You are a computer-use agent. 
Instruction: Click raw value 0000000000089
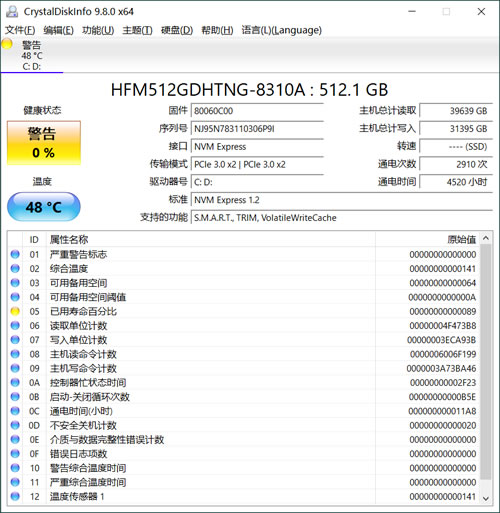click(x=443, y=311)
